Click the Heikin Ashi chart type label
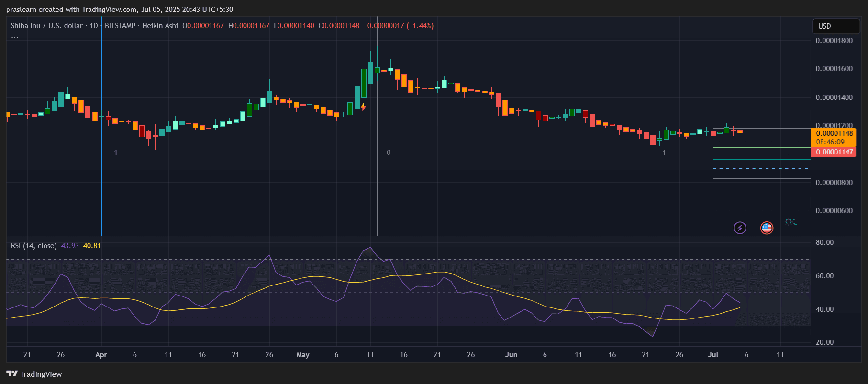 point(160,26)
